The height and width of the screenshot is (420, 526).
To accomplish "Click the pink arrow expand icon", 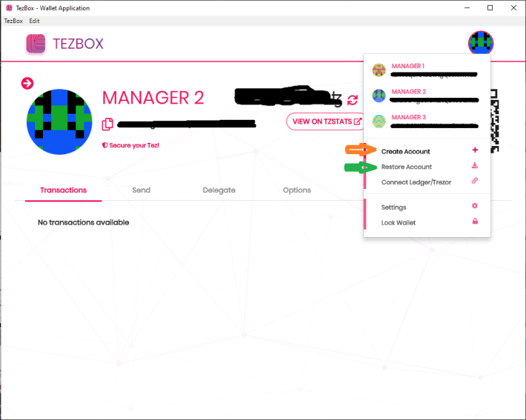I will click(x=27, y=83).
